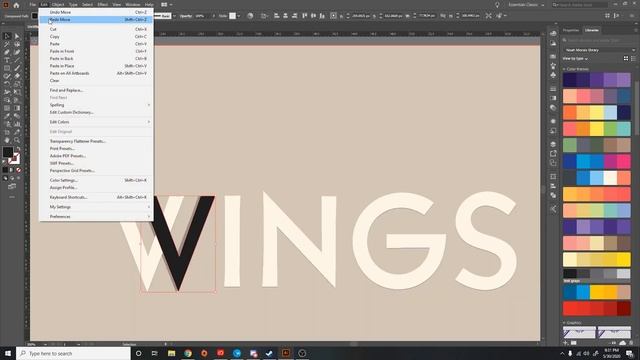Image resolution: width=640 pixels, height=360 pixels.
Task: Select the Type tool
Action: (x=7, y=60)
